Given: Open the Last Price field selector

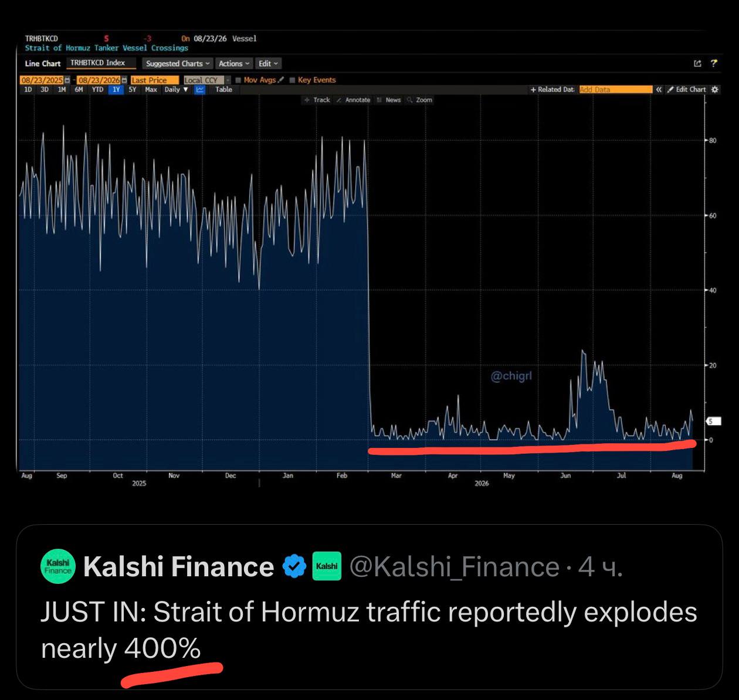Looking at the screenshot, I should pos(155,80).
